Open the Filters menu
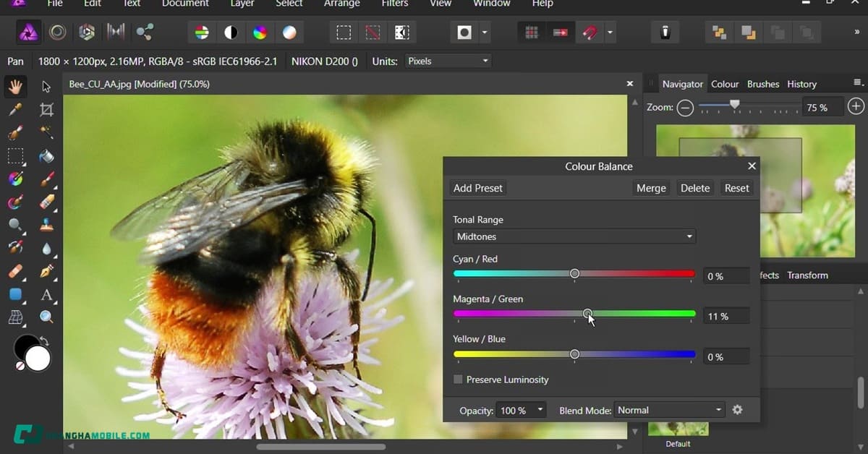Viewport: 868px width, 454px height. coord(396,4)
